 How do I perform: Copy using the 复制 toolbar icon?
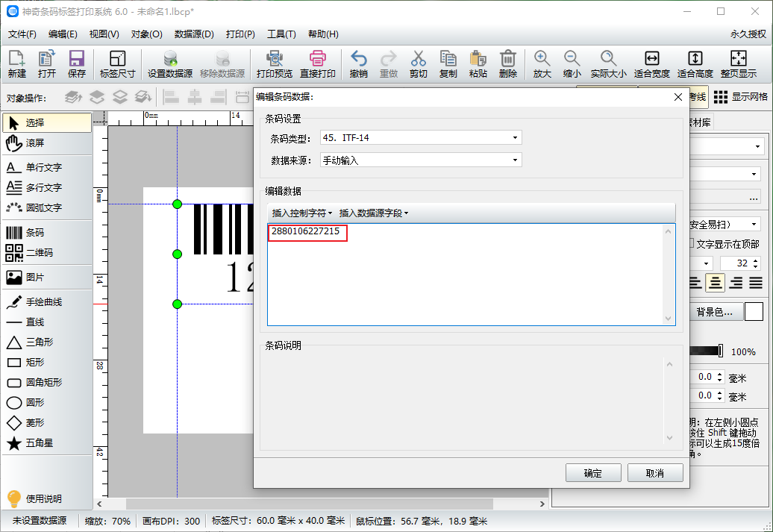(448, 64)
